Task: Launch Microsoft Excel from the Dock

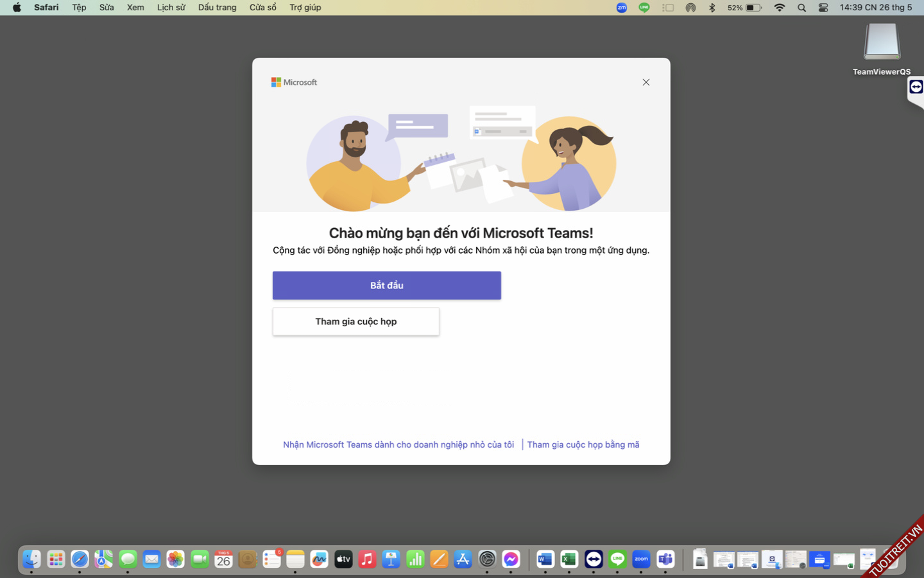Action: pyautogui.click(x=569, y=559)
